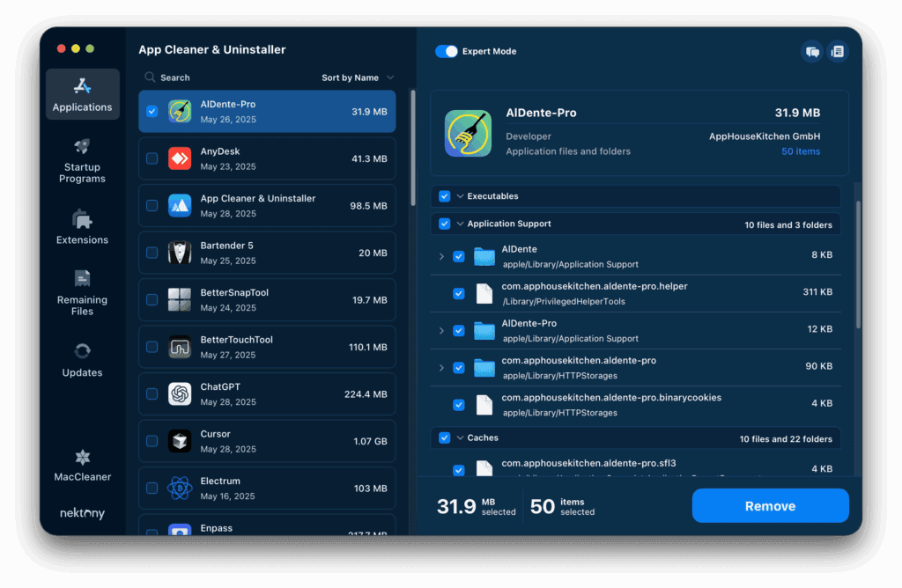
Task: Click the BetterTouchTool icon
Action: point(180,347)
